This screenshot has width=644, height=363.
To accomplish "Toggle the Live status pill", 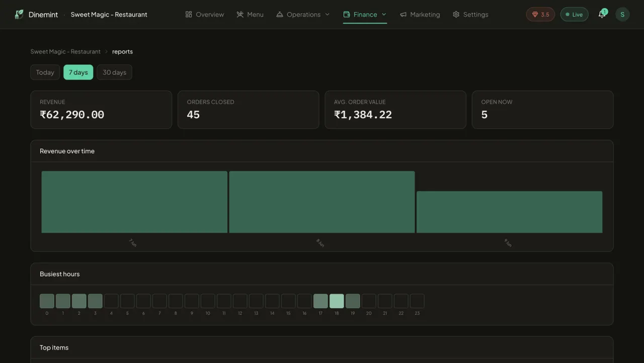I will point(574,15).
